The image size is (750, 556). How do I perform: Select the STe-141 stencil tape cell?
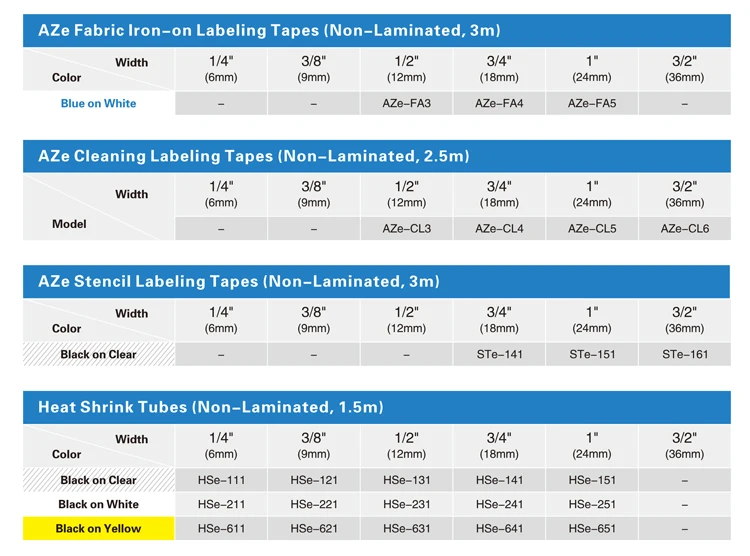(499, 355)
